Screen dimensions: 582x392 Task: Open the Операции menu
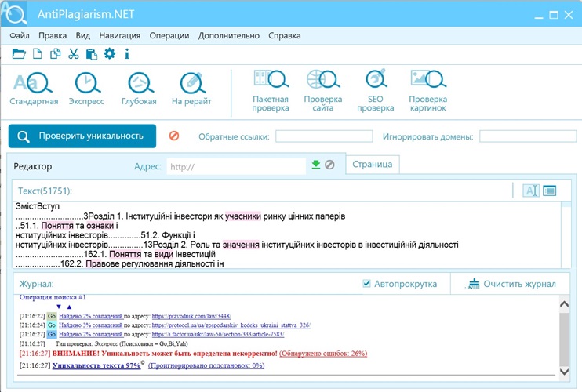[169, 35]
